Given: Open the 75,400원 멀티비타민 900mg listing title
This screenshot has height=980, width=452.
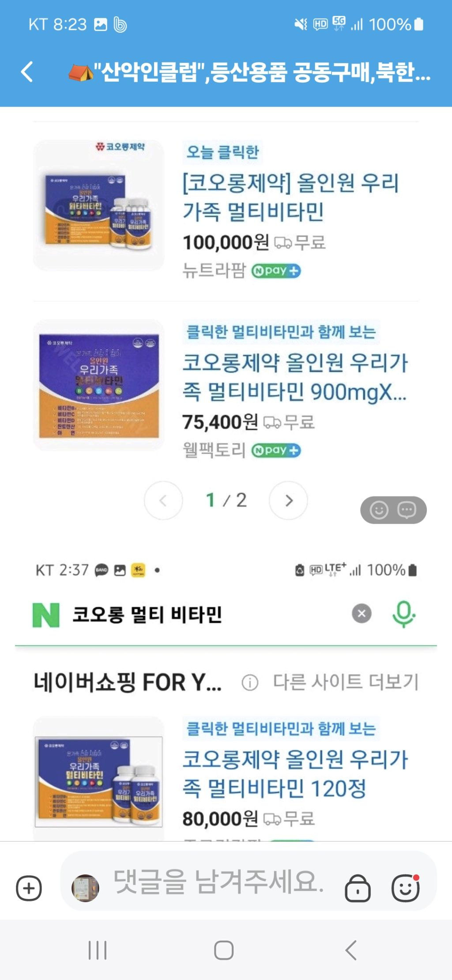Looking at the screenshot, I should point(294,377).
